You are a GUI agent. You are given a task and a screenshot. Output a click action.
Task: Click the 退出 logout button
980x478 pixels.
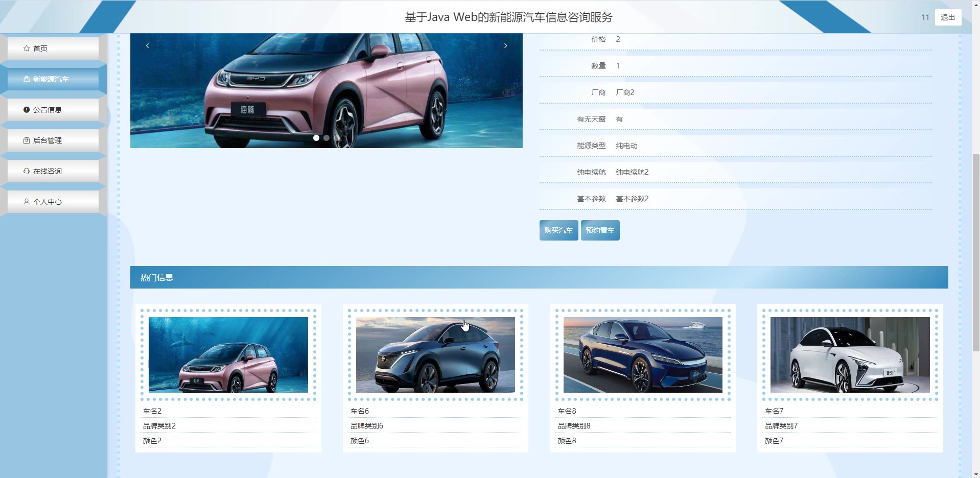[948, 17]
